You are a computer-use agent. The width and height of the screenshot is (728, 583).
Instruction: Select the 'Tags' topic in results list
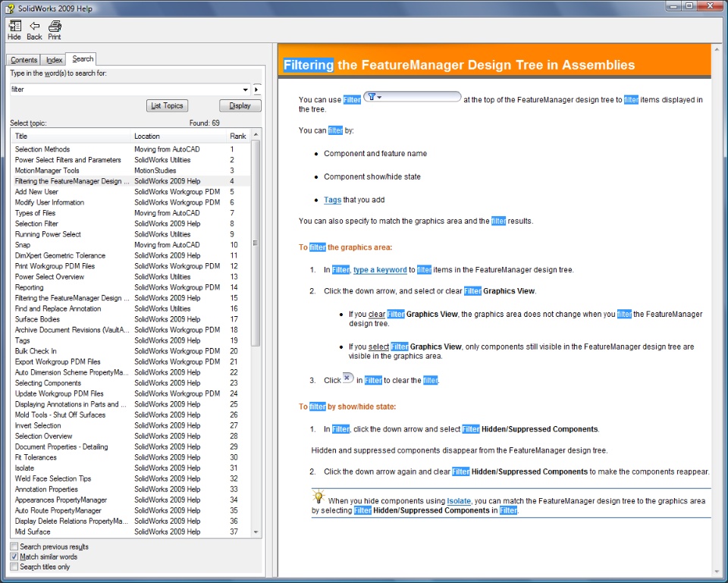pos(130,340)
